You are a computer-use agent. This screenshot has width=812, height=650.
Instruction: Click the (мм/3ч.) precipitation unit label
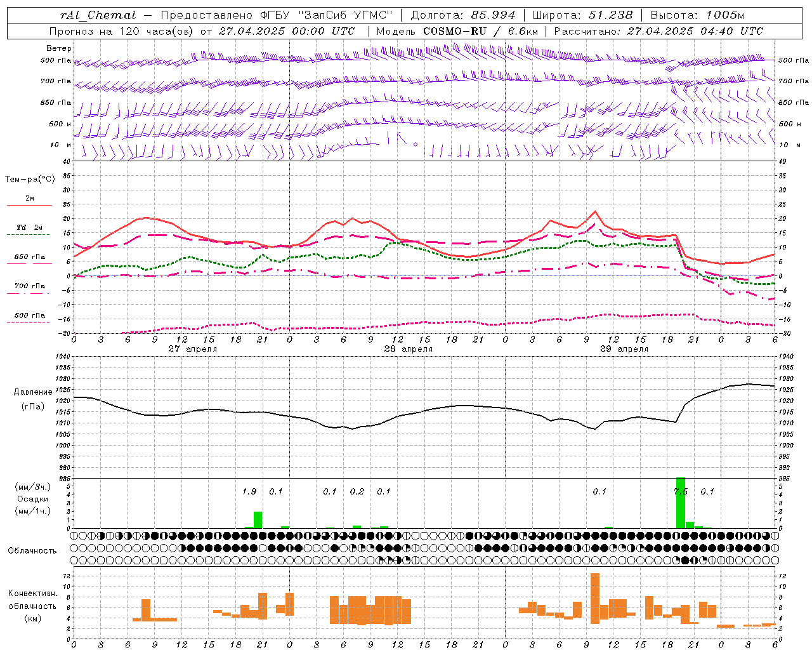(x=33, y=487)
